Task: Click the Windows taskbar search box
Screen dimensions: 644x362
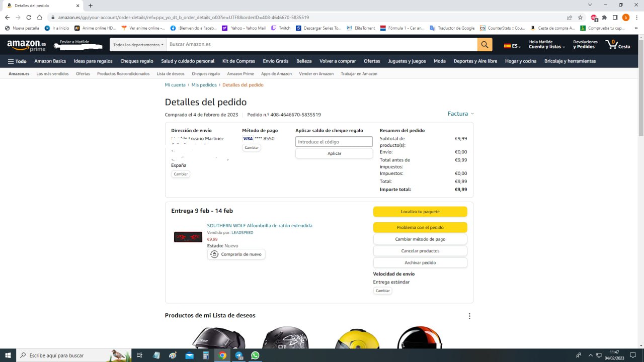Action: (x=73, y=355)
